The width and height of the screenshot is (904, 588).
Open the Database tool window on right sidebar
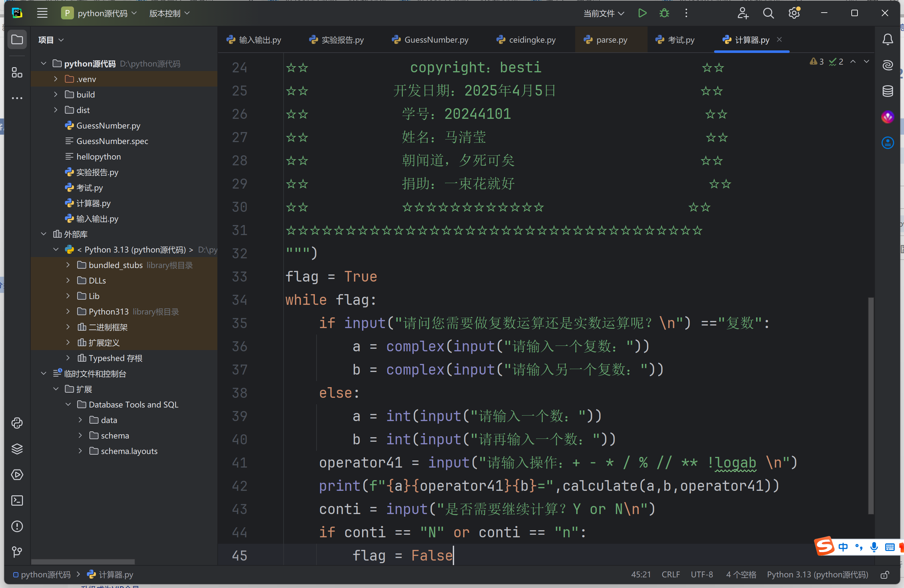(x=887, y=91)
